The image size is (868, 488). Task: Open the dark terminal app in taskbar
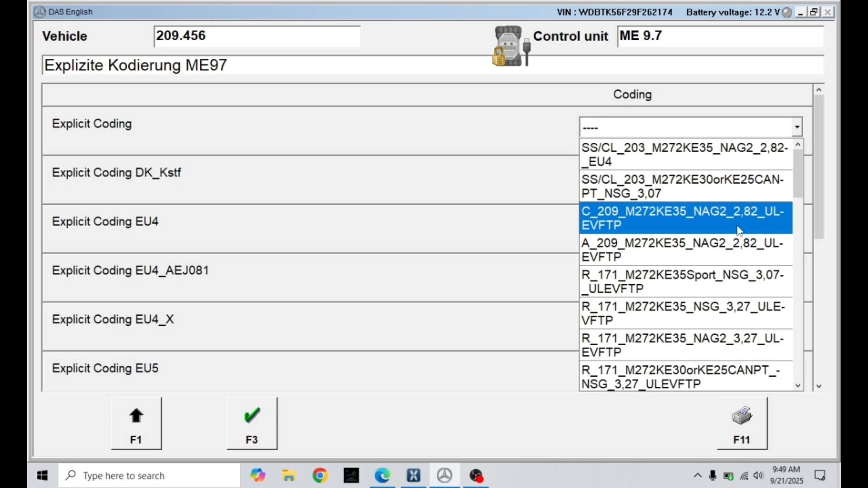351,476
